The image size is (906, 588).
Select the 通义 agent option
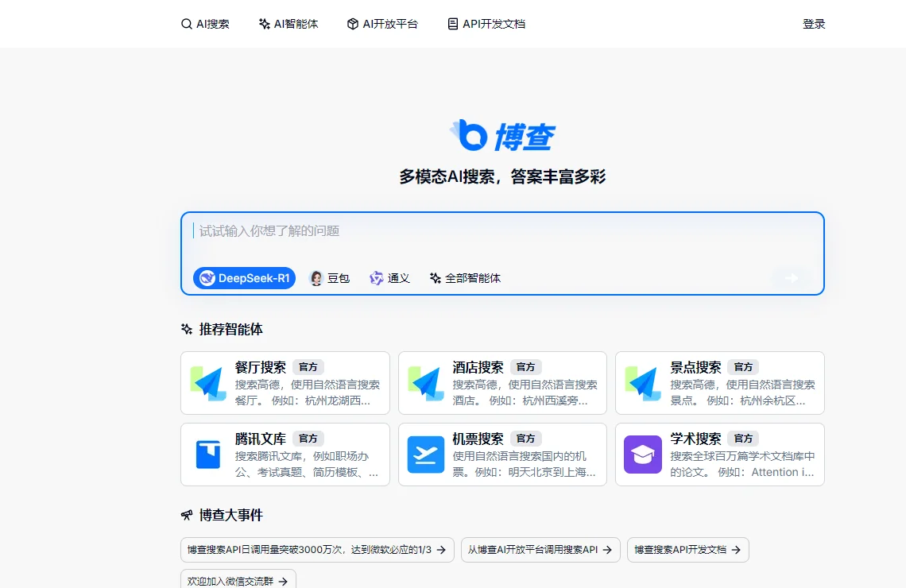pos(390,278)
